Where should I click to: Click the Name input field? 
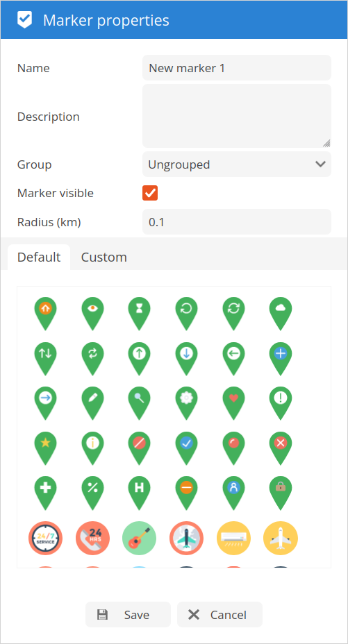(237, 68)
